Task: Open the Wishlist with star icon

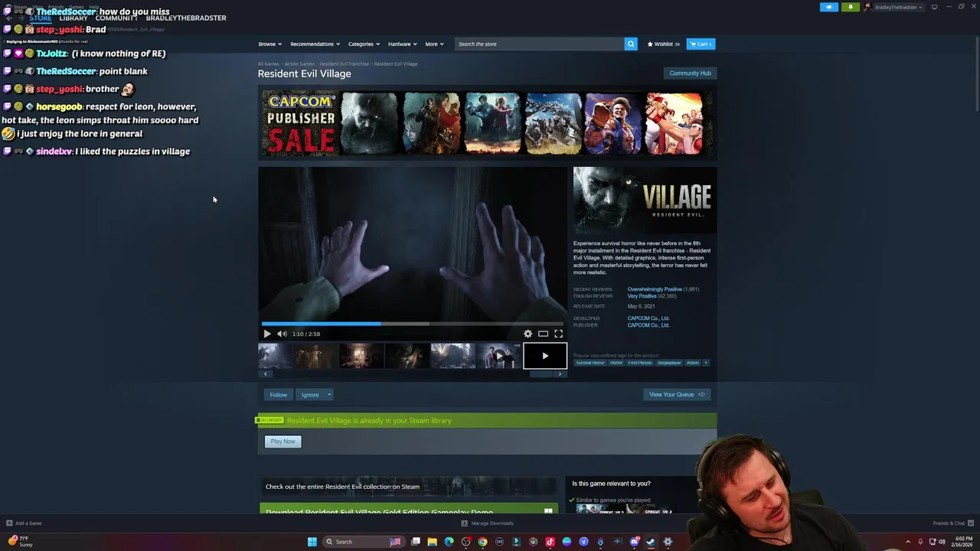Action: (x=664, y=44)
